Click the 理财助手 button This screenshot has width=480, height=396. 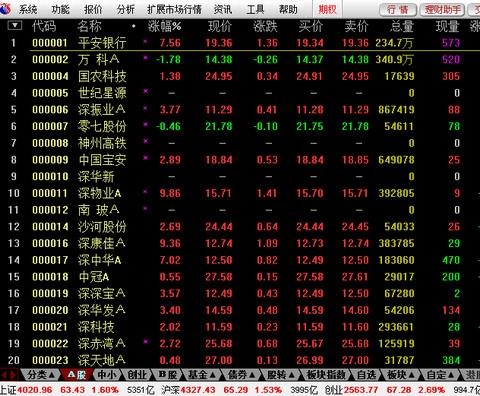(443, 10)
